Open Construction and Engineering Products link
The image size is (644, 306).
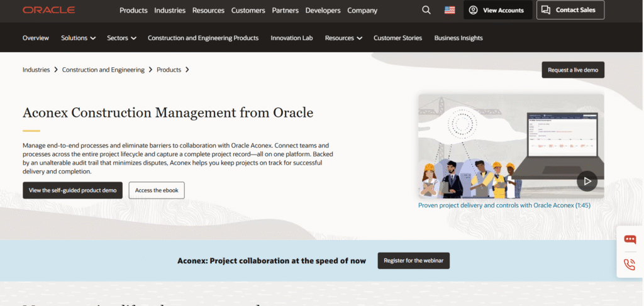(203, 38)
